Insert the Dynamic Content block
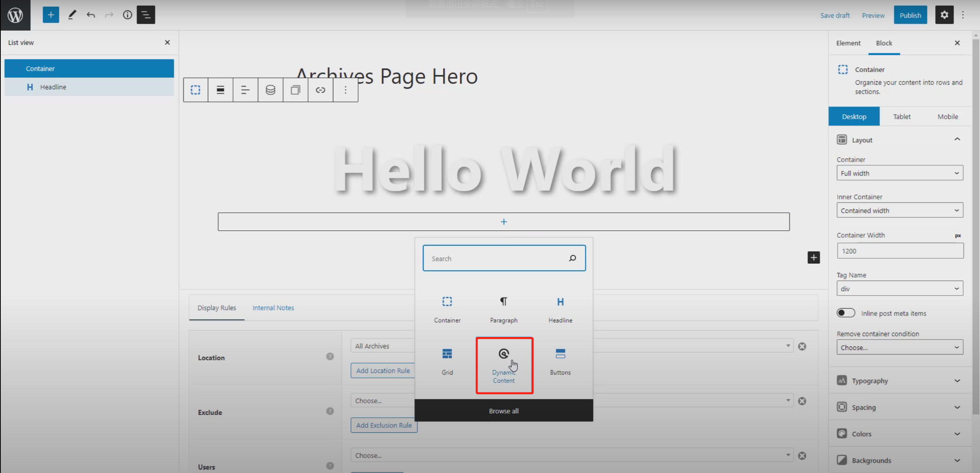 (504, 364)
